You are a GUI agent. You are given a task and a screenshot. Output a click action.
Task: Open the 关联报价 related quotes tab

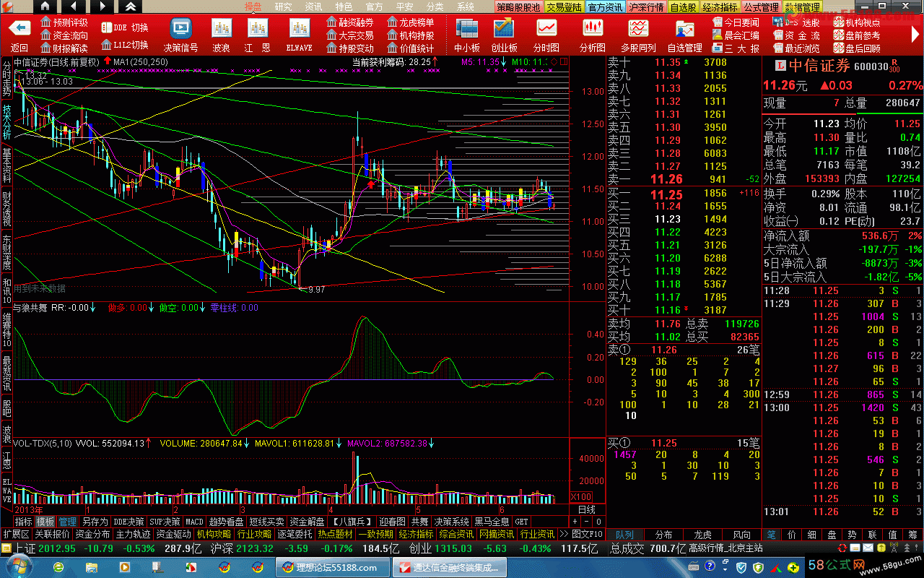(53, 534)
